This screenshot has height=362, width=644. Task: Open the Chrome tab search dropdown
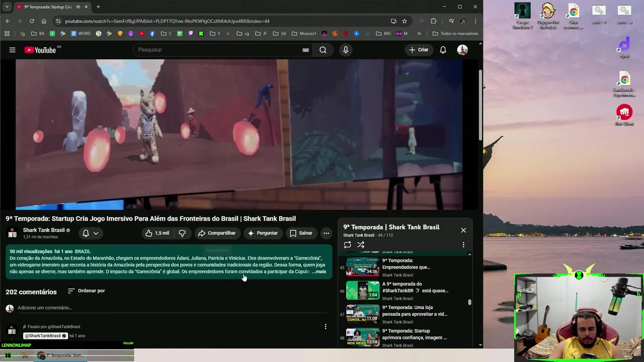(8, 7)
